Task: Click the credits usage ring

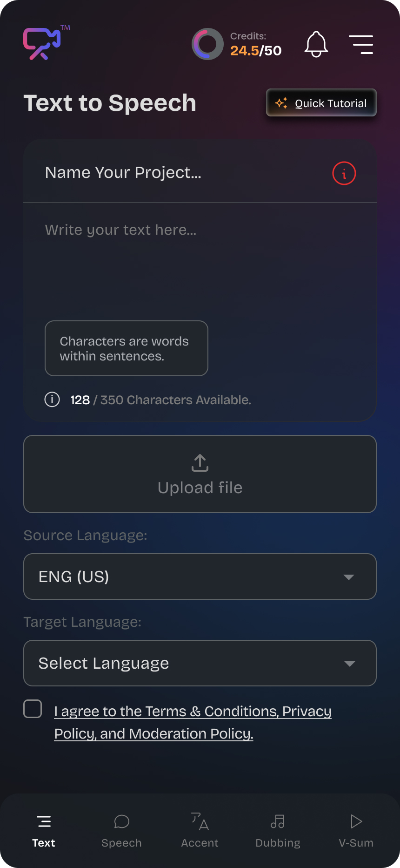Action: [x=207, y=44]
